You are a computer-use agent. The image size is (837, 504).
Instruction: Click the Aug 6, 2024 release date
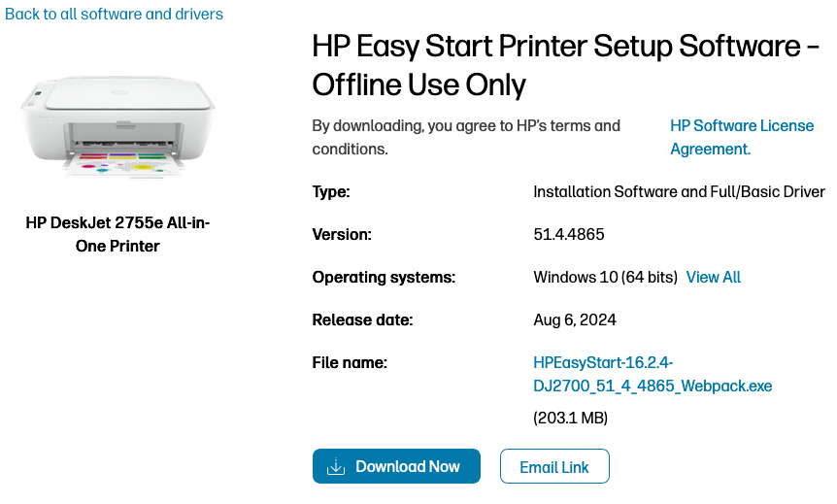(575, 320)
